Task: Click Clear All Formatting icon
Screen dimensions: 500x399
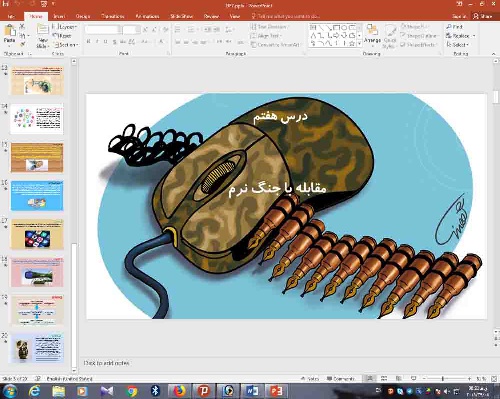Action: tap(166, 30)
